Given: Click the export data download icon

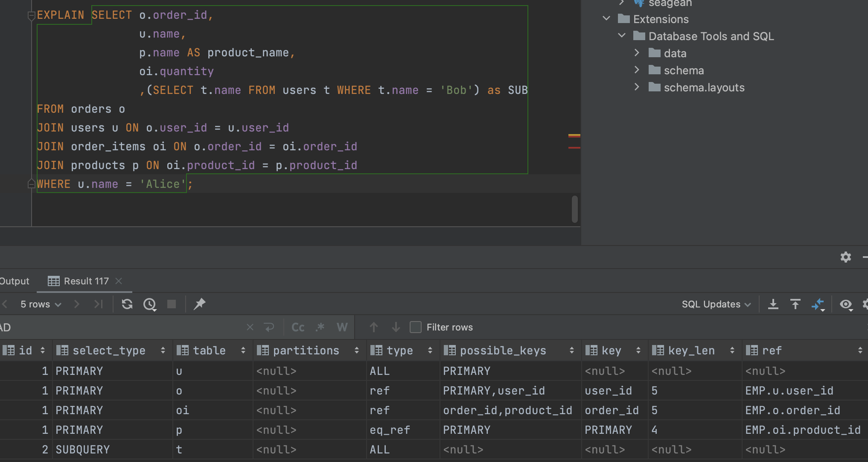Looking at the screenshot, I should pos(773,304).
